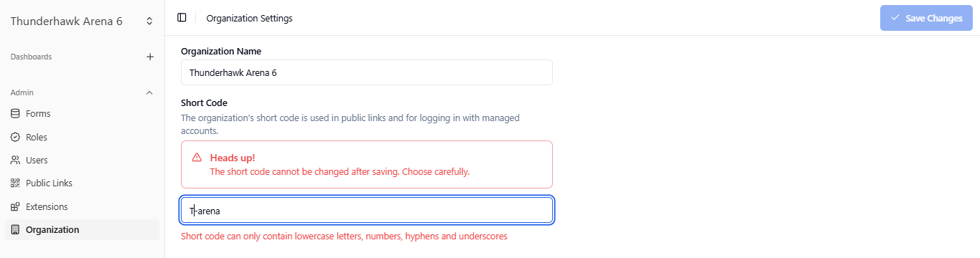Click the Organization Settings breadcrumb

(249, 18)
